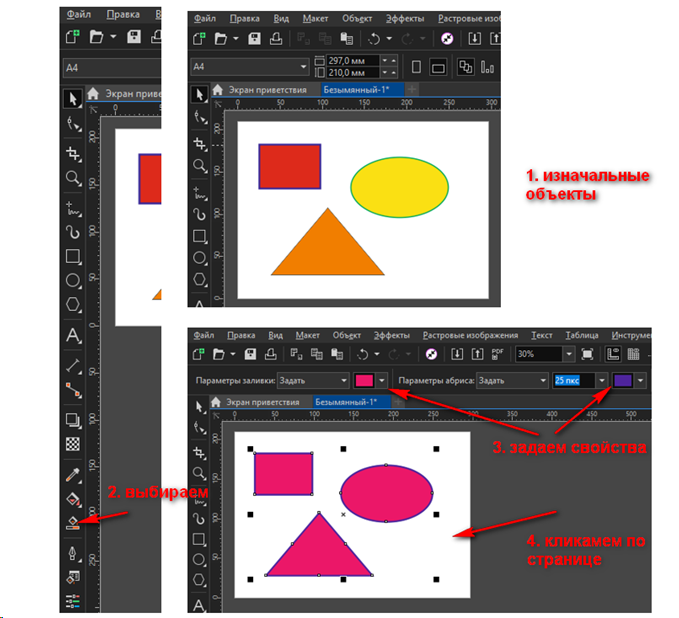This screenshot has height=618, width=679.
Task: Open the 30% zoom level dropdown
Action: coord(569,354)
